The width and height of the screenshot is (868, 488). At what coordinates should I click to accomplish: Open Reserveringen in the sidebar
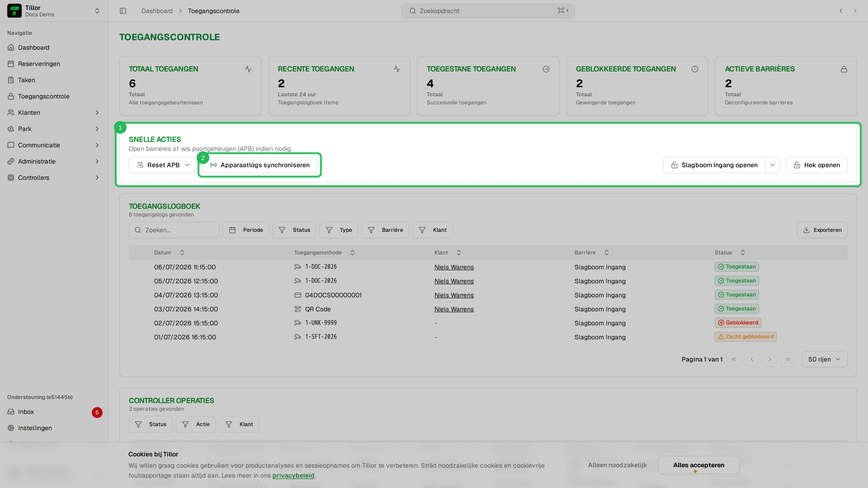coord(54,64)
